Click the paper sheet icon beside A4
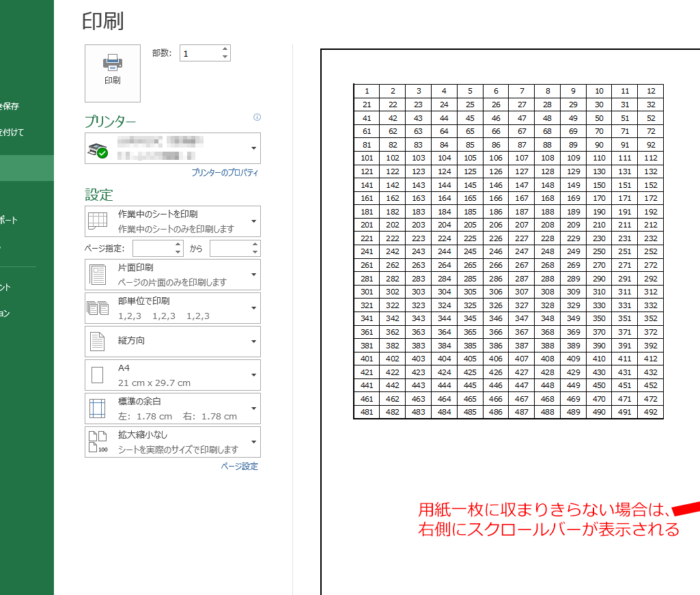 (98, 375)
